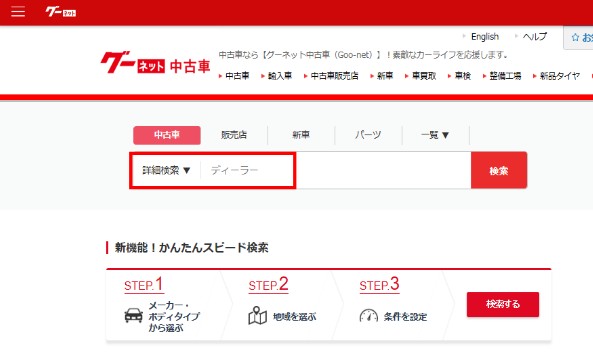Open 新品タイヤ in the header navigation

[560, 76]
